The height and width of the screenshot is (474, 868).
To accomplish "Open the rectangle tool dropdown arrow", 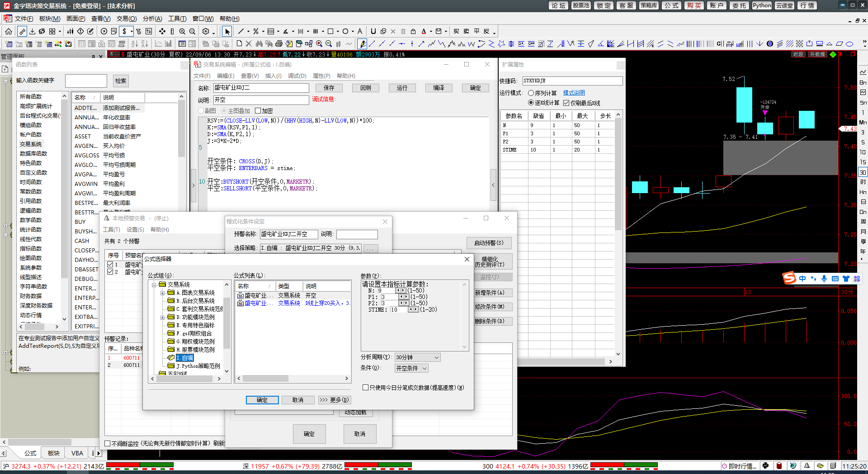I will [x=338, y=31].
